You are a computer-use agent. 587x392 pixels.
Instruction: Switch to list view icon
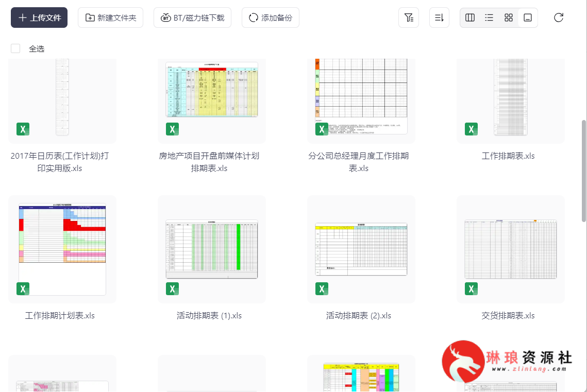489,18
